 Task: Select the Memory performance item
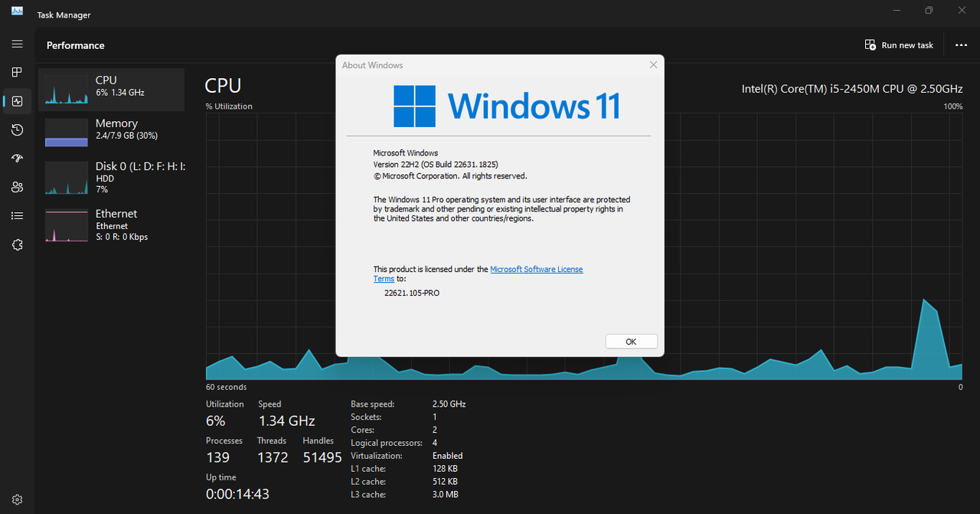click(112, 132)
